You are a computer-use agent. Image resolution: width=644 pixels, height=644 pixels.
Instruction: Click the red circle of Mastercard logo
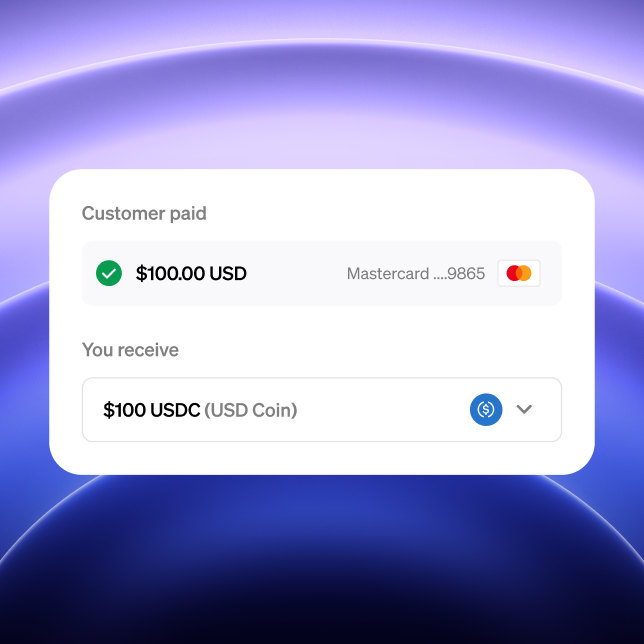click(512, 273)
